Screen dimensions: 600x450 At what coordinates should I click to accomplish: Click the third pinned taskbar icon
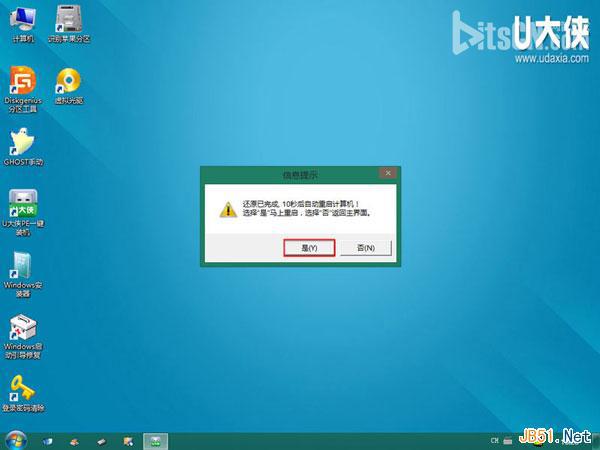click(101, 442)
